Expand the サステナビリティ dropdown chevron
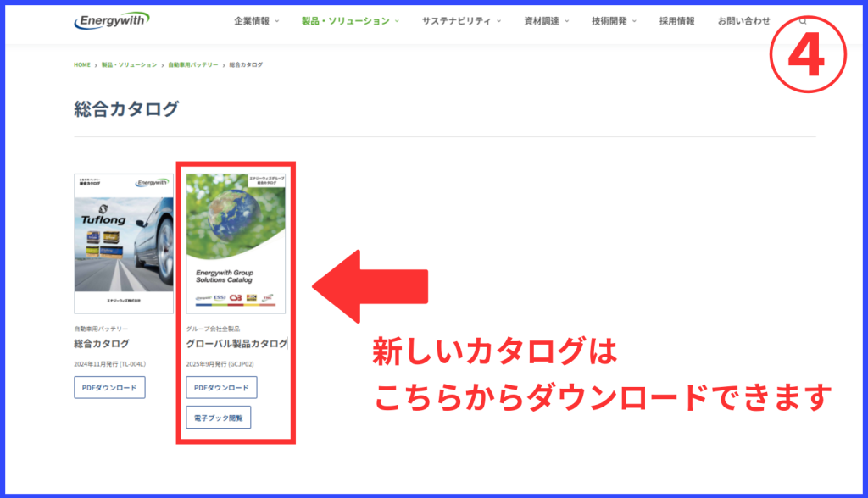 coord(499,21)
